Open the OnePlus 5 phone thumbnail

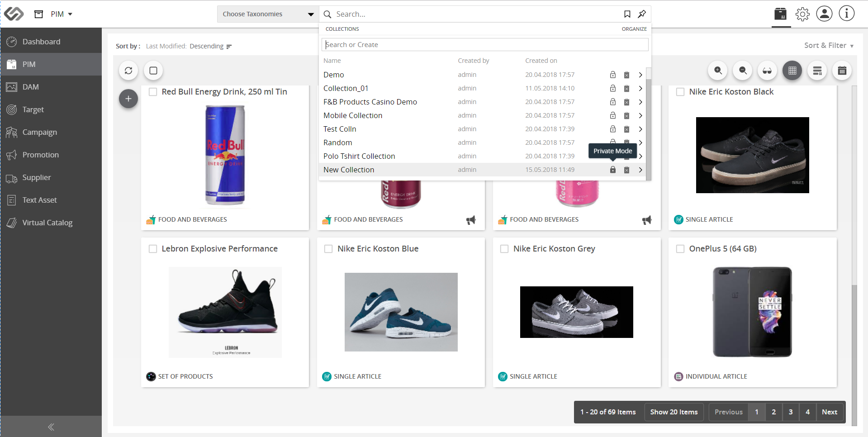pyautogui.click(x=753, y=312)
